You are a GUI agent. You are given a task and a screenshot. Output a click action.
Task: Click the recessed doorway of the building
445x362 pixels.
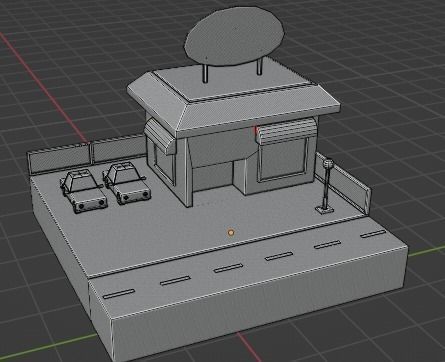(212, 176)
